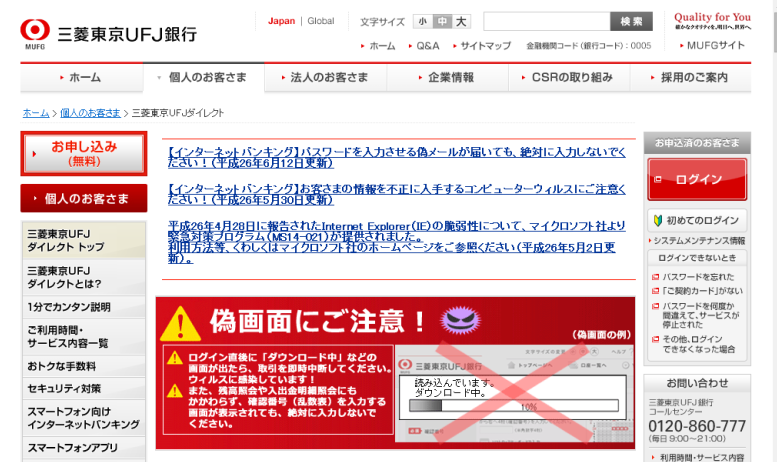Click fake download progress bar example
Viewport: 777px width, 462px height.
coord(513,405)
